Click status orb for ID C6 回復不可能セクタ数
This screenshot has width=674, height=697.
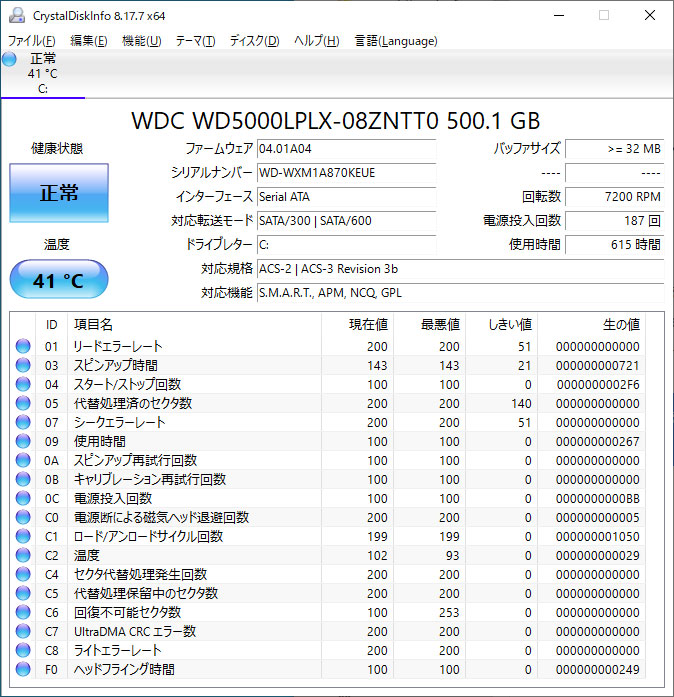click(23, 612)
